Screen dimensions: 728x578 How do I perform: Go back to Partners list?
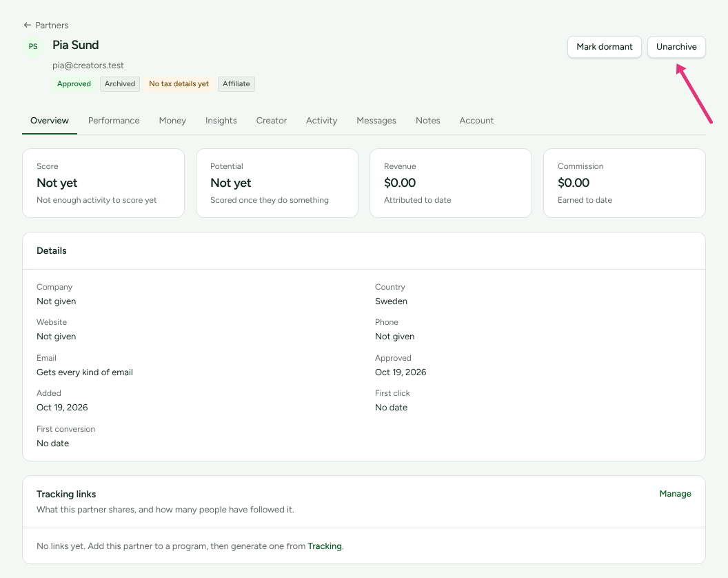(x=46, y=25)
